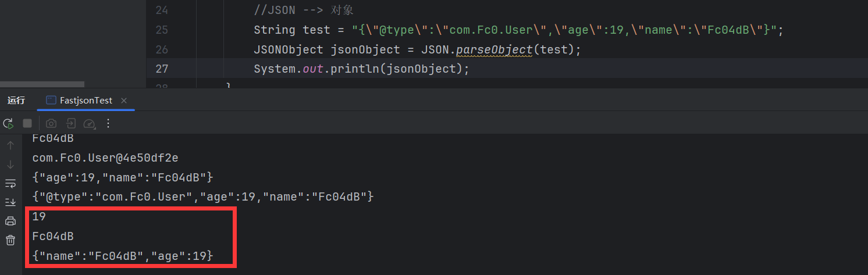The image size is (868, 275).
Task: Print the console output
Action: coord(10,221)
